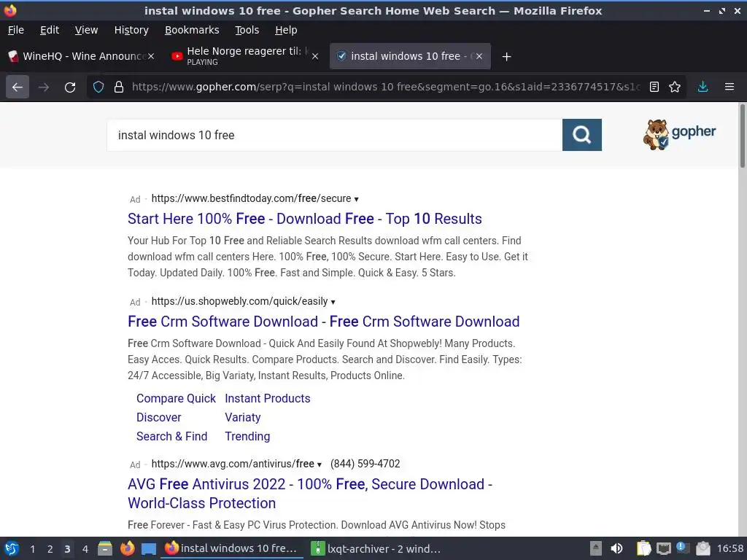
Task: Open the notification tray icon with alert
Action: pyautogui.click(x=682, y=548)
